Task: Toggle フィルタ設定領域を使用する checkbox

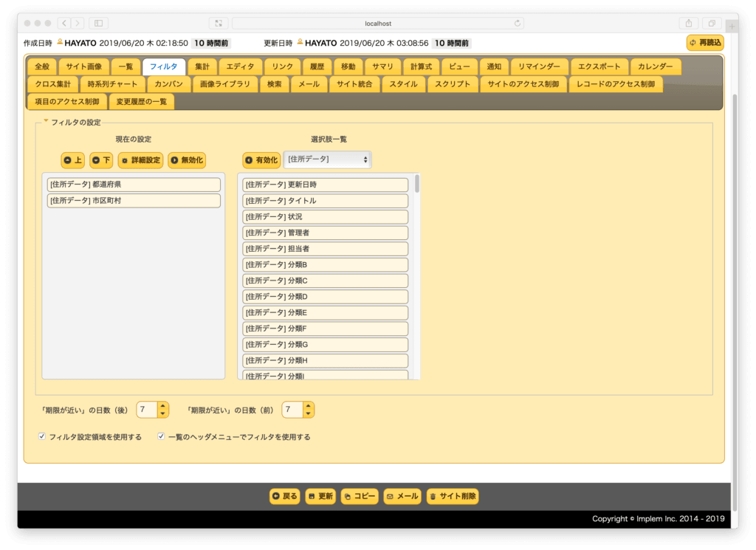Action: (42, 436)
